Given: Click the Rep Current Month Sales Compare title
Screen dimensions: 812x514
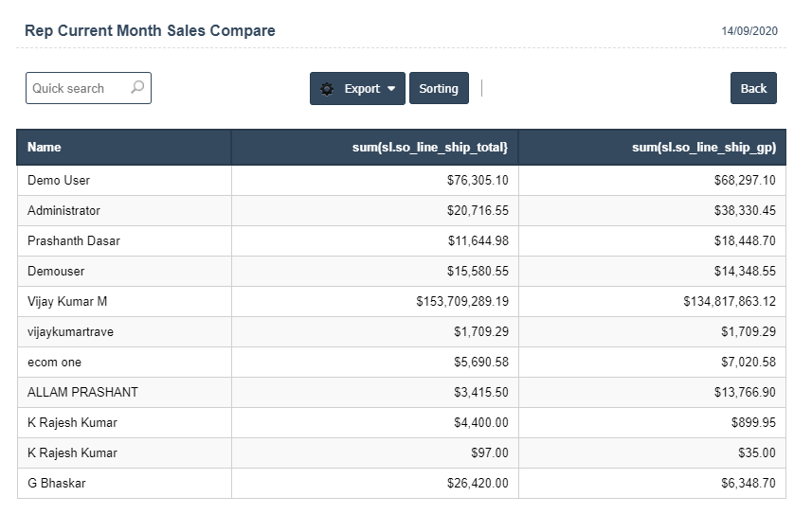Looking at the screenshot, I should (150, 30).
